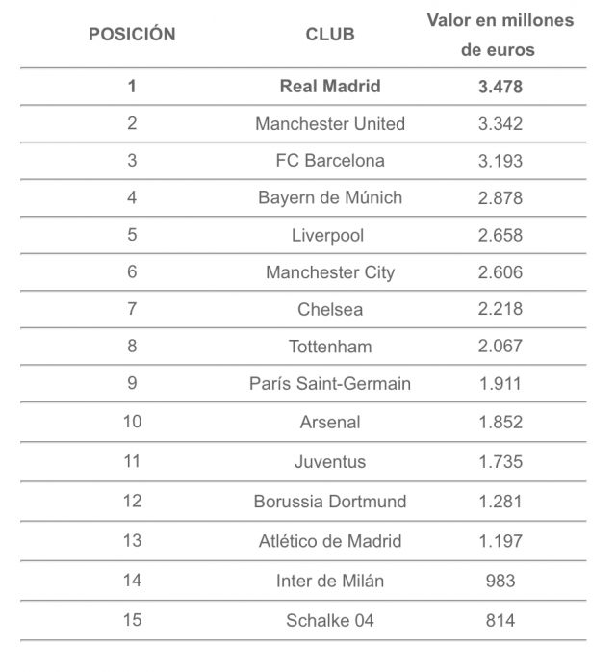Click the POSICIÓN column header
The image size is (616, 672).
132,35
